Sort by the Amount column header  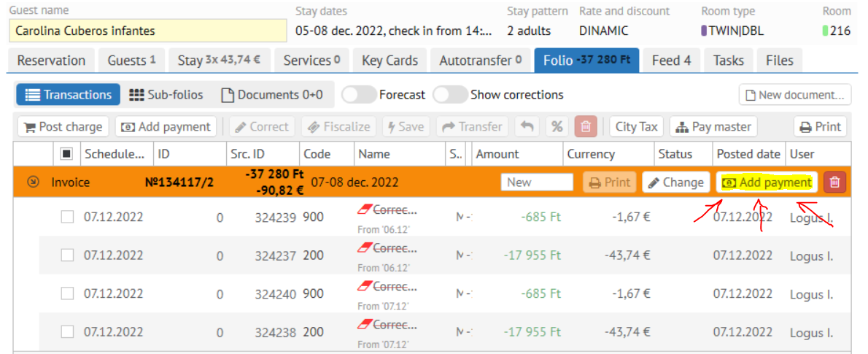516,154
